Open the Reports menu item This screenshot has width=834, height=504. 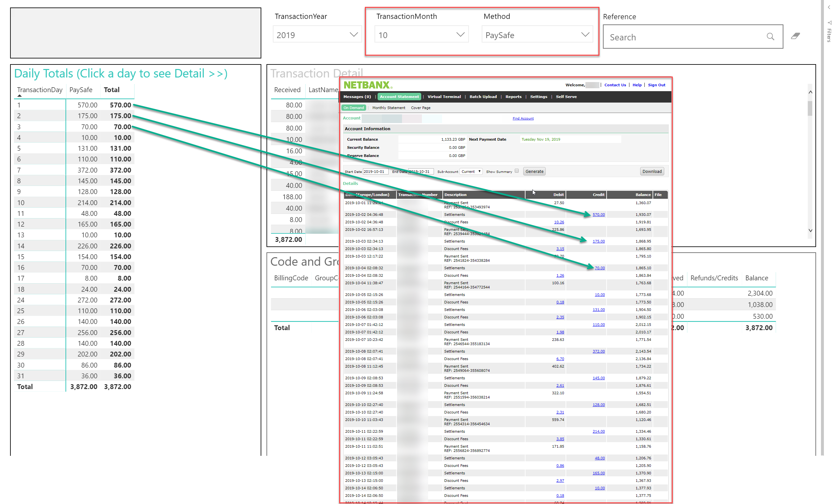click(x=513, y=97)
